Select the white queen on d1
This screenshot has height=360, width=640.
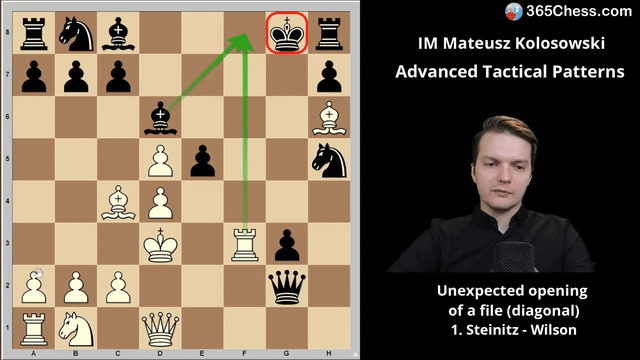(x=160, y=329)
